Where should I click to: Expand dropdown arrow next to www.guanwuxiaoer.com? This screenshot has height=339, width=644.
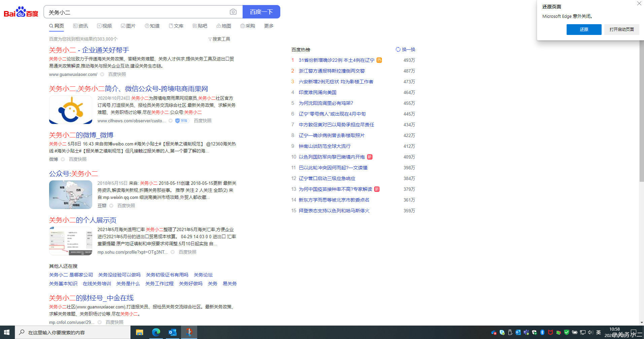[x=102, y=74]
